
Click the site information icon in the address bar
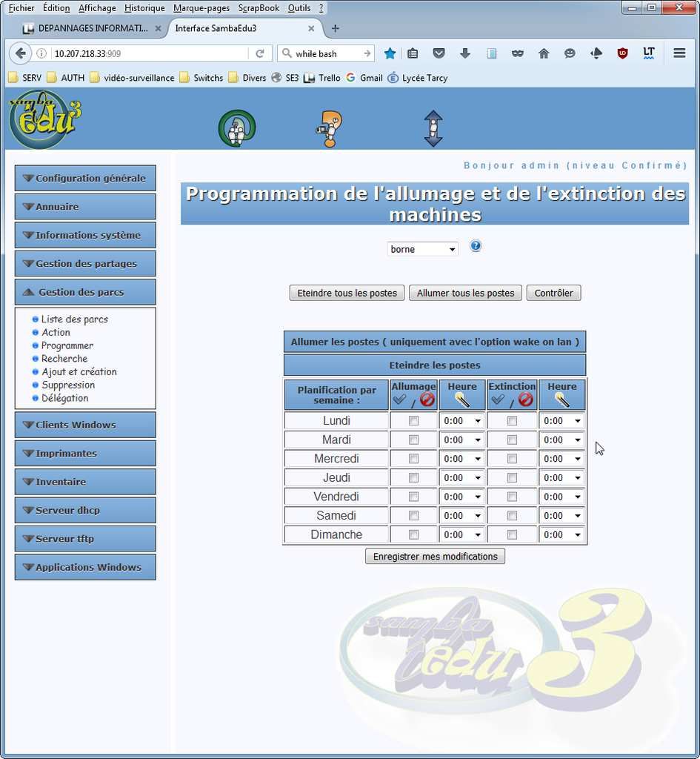click(41, 53)
